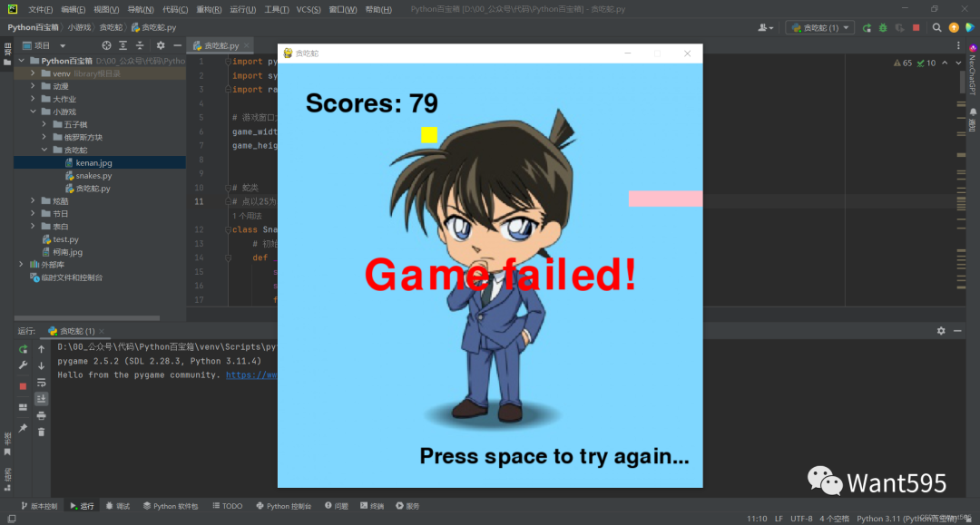This screenshot has height=525, width=980.
Task: Open the user account icon in toolbar
Action: (766, 27)
